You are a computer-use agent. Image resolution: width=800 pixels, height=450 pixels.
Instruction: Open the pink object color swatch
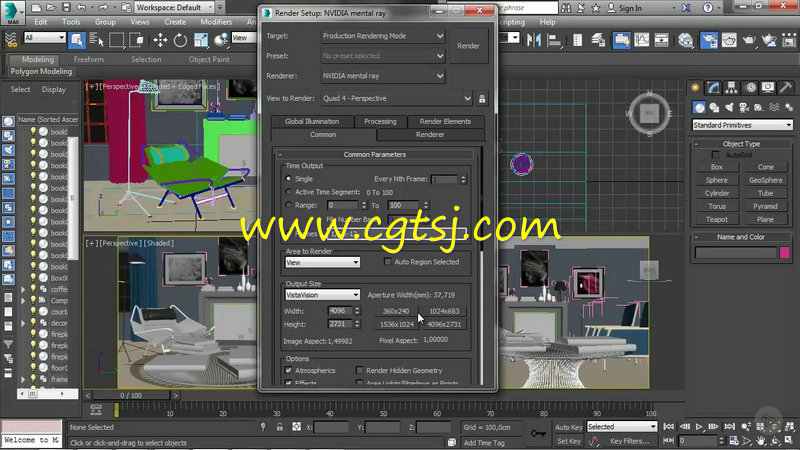[x=785, y=253]
